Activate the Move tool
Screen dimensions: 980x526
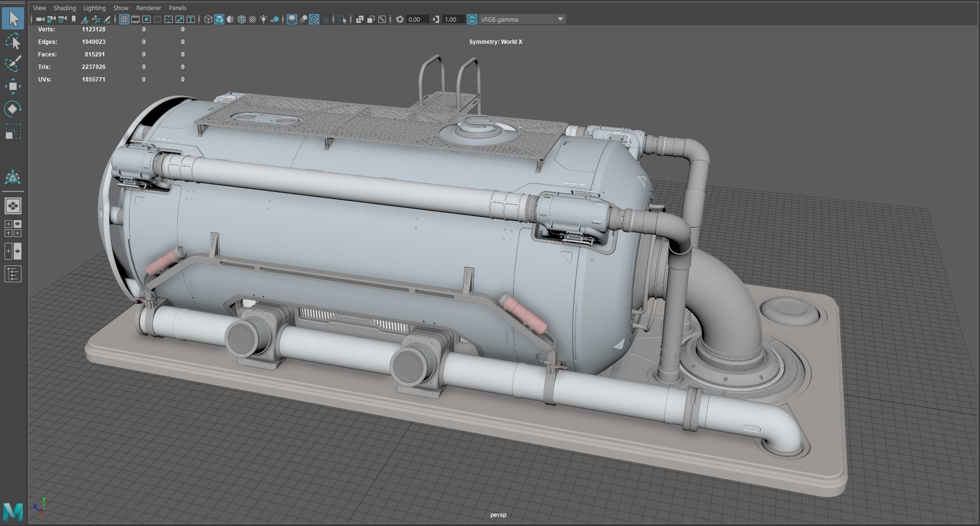coord(13,86)
